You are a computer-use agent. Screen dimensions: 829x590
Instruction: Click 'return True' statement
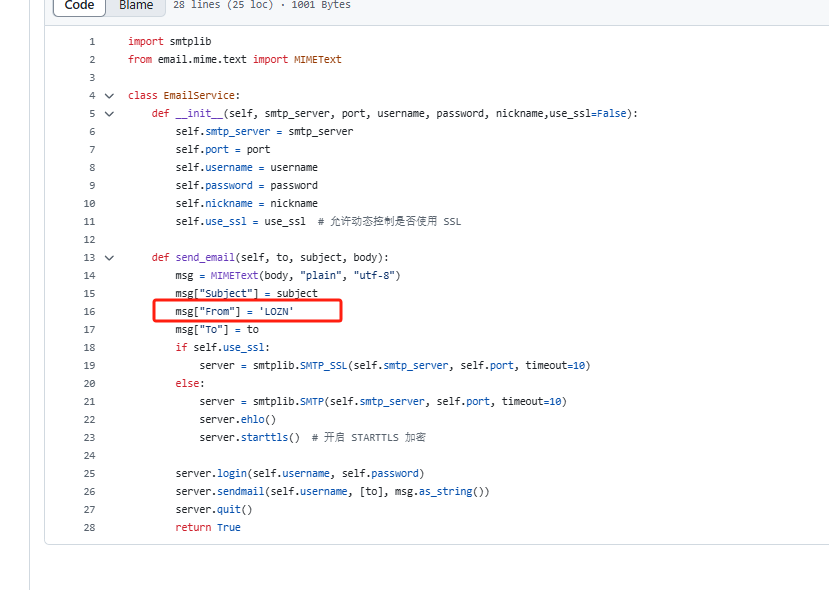click(208, 527)
